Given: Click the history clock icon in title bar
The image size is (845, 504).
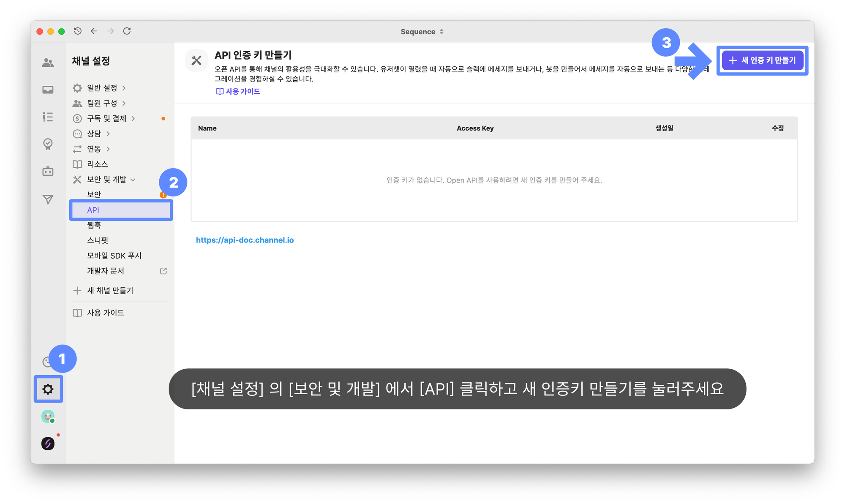Looking at the screenshot, I should tap(78, 31).
